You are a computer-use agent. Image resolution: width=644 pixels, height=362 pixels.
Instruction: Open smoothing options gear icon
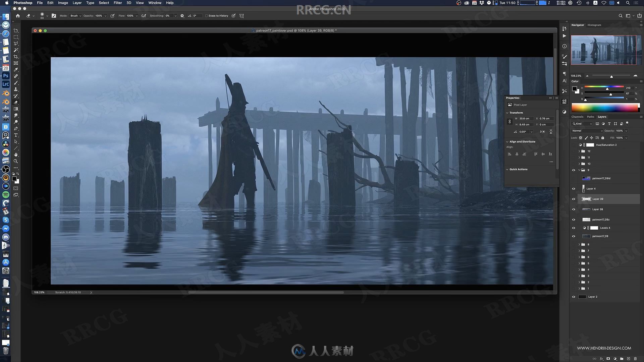[x=182, y=16]
